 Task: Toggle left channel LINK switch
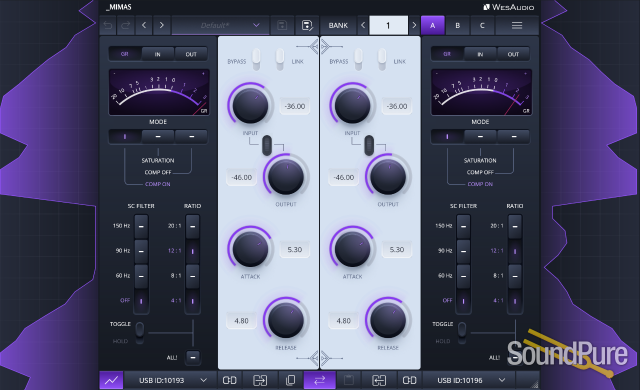pos(280,59)
